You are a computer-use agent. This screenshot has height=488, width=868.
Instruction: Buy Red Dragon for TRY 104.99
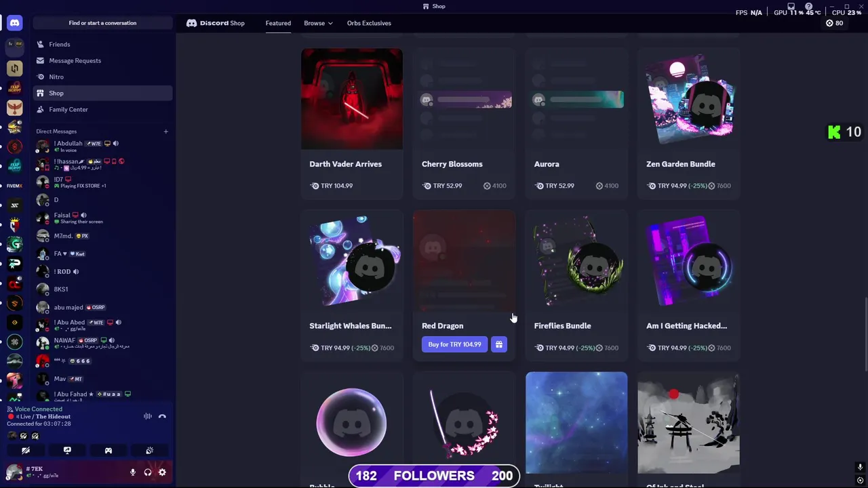click(x=454, y=344)
